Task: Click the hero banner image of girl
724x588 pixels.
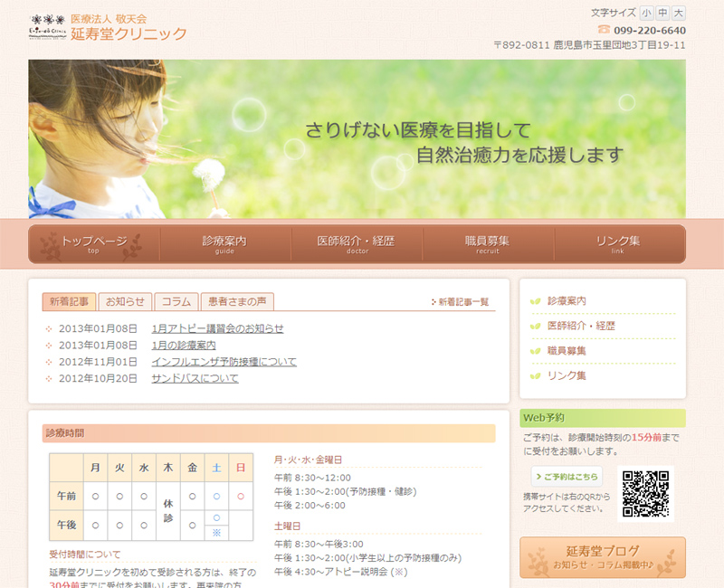Action: 357,139
